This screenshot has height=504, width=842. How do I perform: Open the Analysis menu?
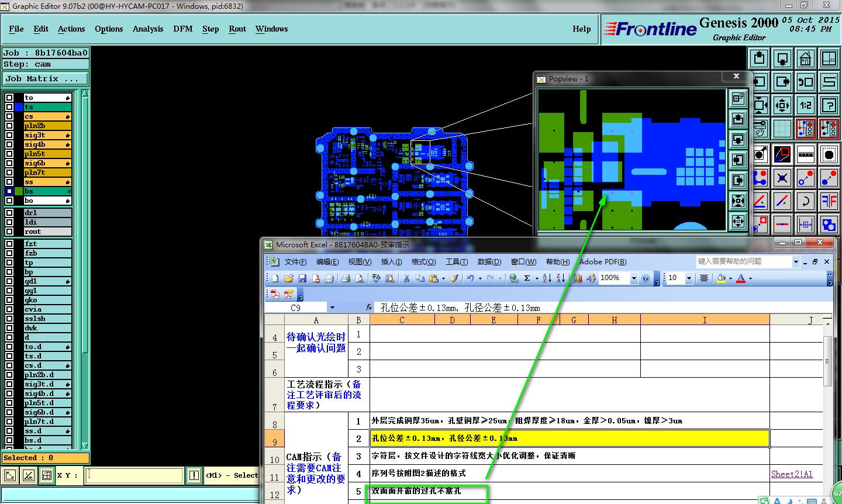pyautogui.click(x=148, y=29)
